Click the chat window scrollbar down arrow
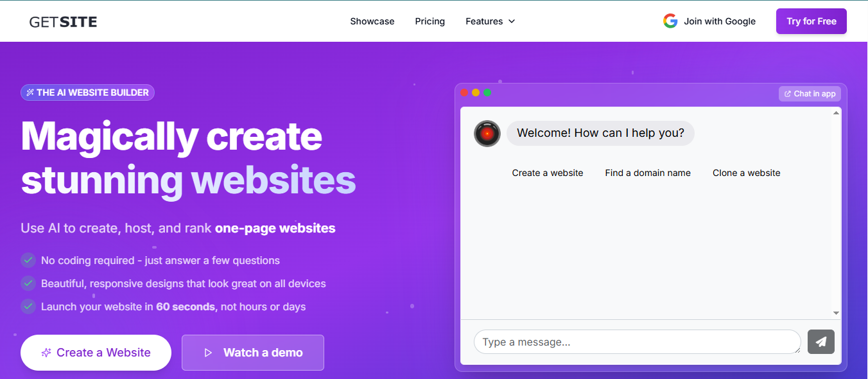Image resolution: width=868 pixels, height=379 pixels. pyautogui.click(x=836, y=313)
